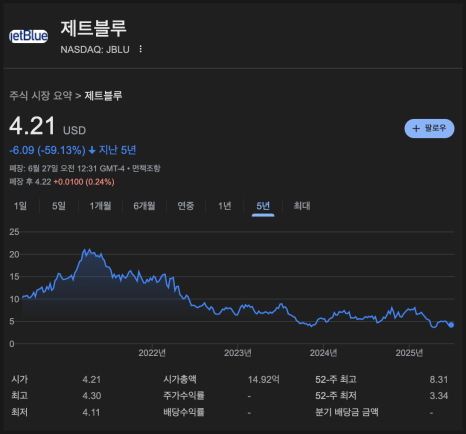This screenshot has height=434, width=466.
Task: Select the active 5년 range tab
Action: pos(263,206)
